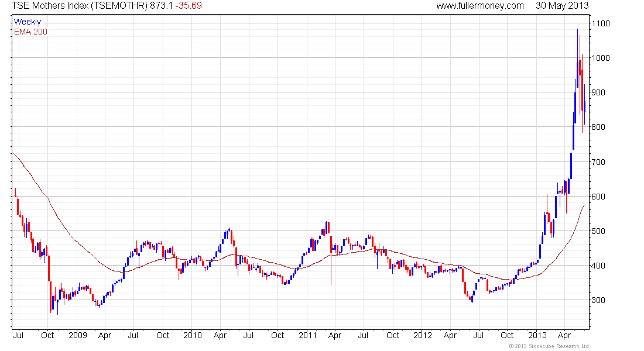Click the 800 y-axis label
The height and width of the screenshot is (351, 644).
pos(598,127)
